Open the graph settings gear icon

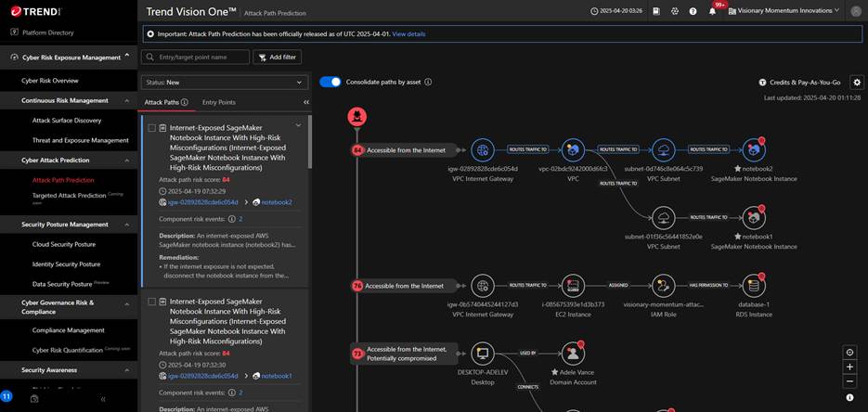click(857, 83)
